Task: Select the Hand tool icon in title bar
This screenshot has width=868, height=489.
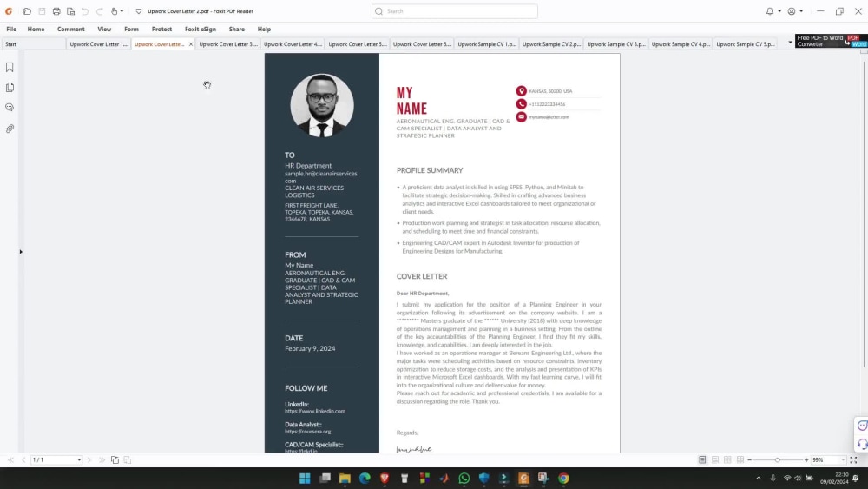Action: click(114, 11)
